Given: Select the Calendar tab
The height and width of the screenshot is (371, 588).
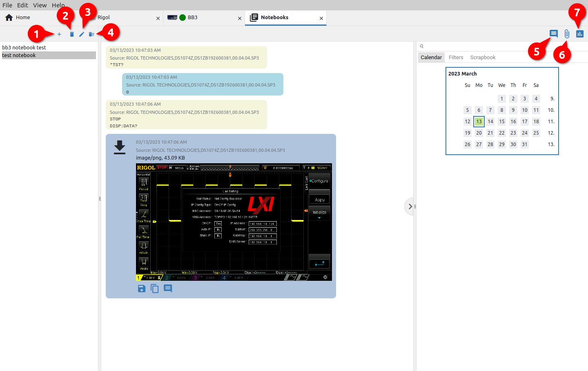Looking at the screenshot, I should pyautogui.click(x=431, y=58).
